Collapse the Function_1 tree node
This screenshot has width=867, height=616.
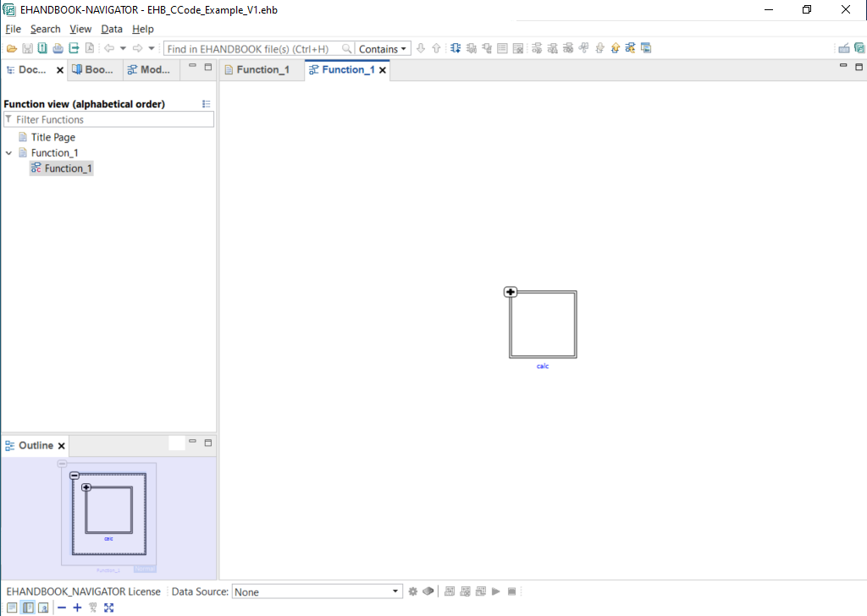tap(9, 153)
